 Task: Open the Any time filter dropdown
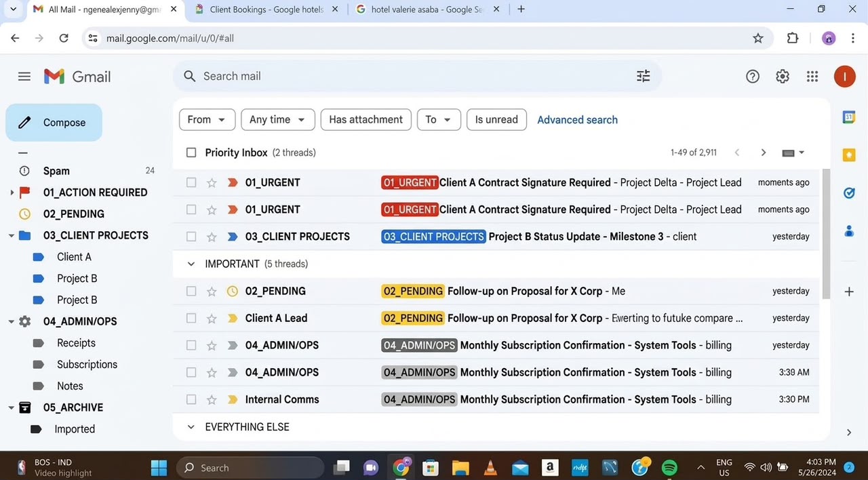[278, 119]
